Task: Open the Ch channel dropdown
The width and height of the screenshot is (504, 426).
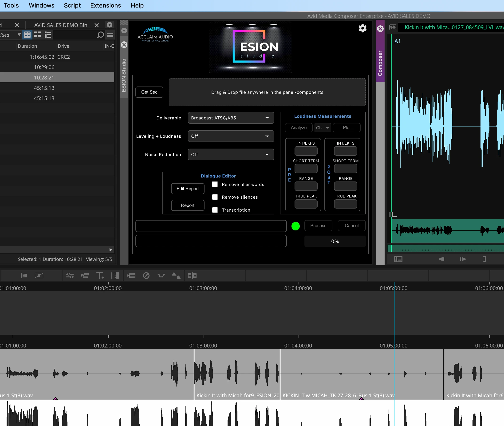Action: pos(322,128)
